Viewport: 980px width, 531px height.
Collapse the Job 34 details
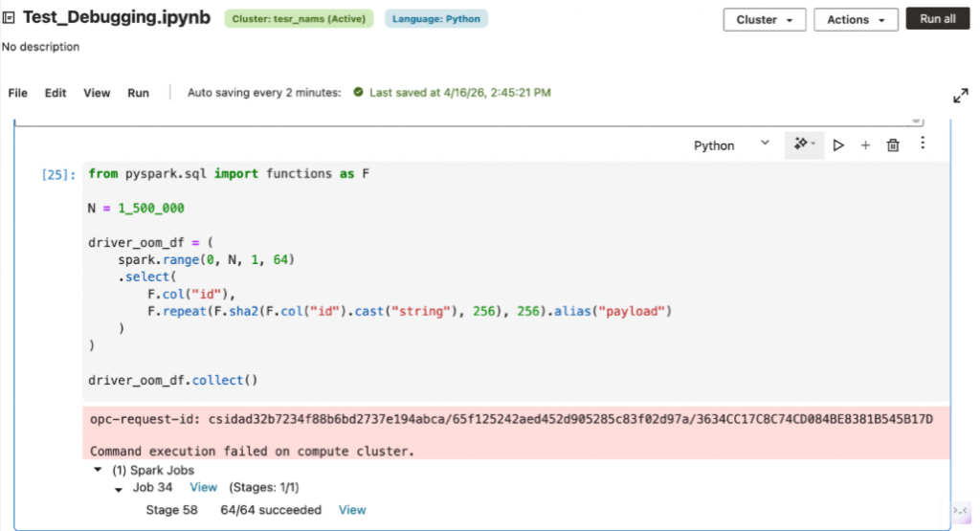[119, 489]
